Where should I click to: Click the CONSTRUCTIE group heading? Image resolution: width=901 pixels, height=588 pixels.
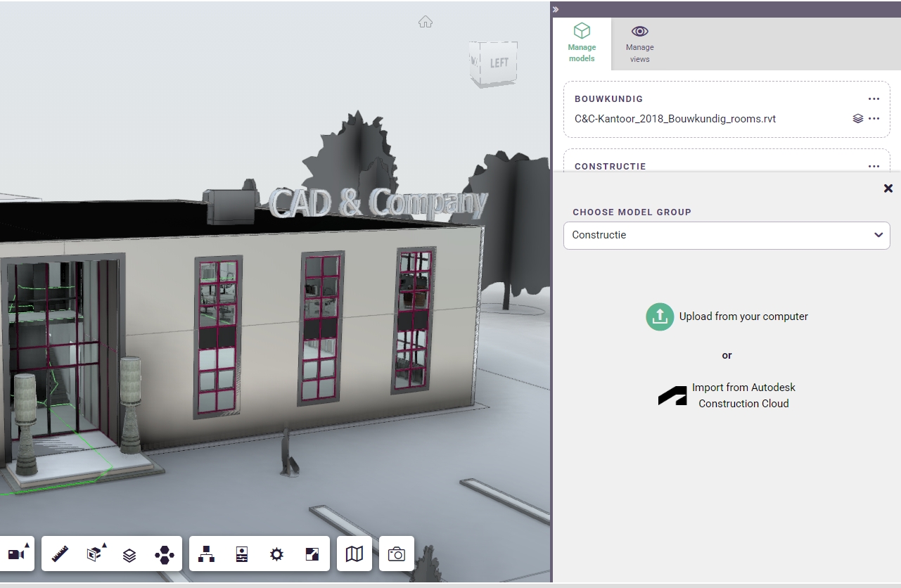[610, 167]
